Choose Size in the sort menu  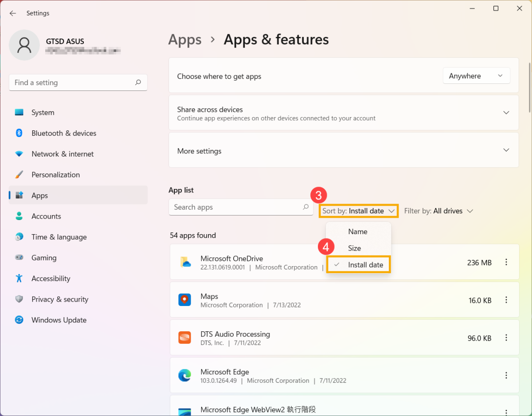click(354, 248)
